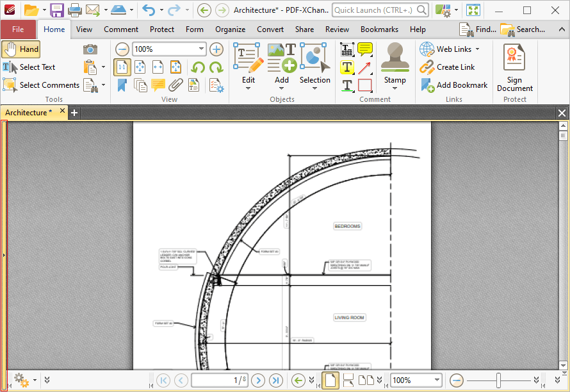Click the status bar zoom slider
This screenshot has width=570, height=392.
coord(498,380)
